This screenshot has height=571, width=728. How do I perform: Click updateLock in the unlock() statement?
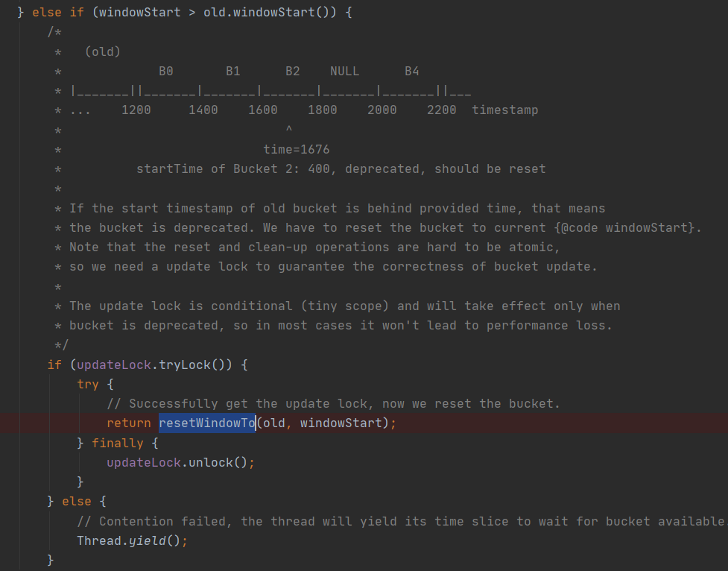pyautogui.click(x=144, y=462)
